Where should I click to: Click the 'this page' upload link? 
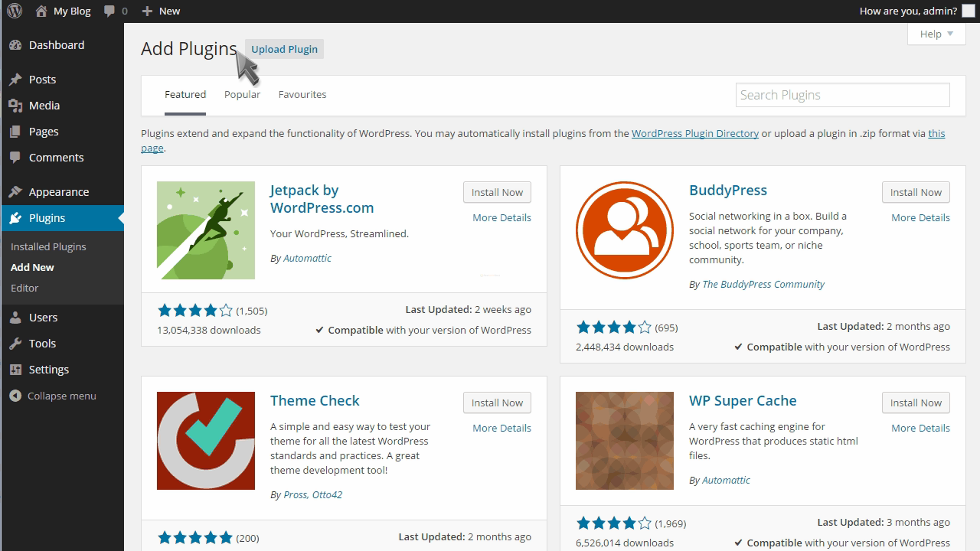pyautogui.click(x=936, y=133)
